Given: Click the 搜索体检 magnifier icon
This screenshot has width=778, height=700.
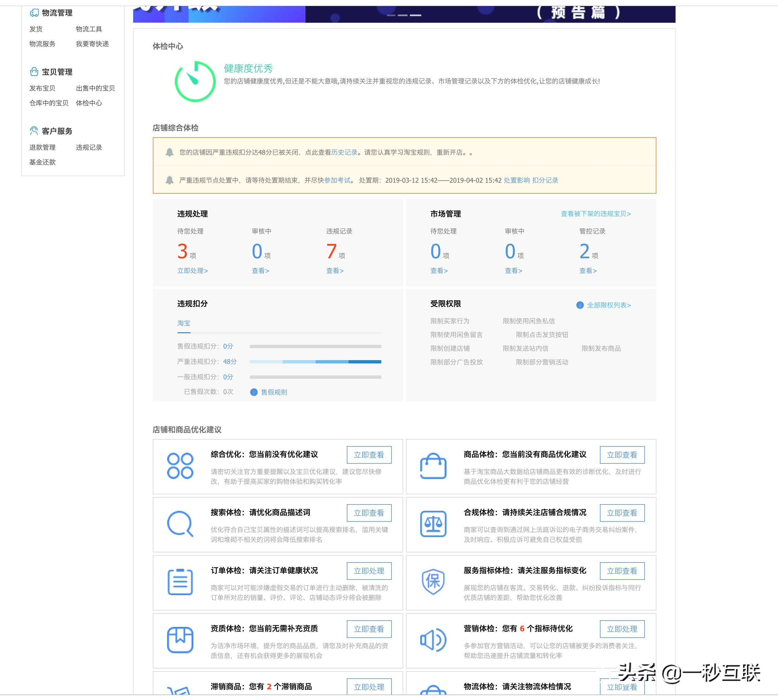Looking at the screenshot, I should coord(180,524).
